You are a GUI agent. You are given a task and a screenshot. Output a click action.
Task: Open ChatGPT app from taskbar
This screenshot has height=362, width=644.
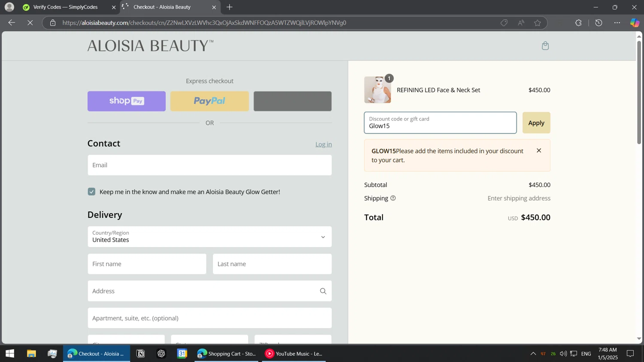(x=161, y=354)
